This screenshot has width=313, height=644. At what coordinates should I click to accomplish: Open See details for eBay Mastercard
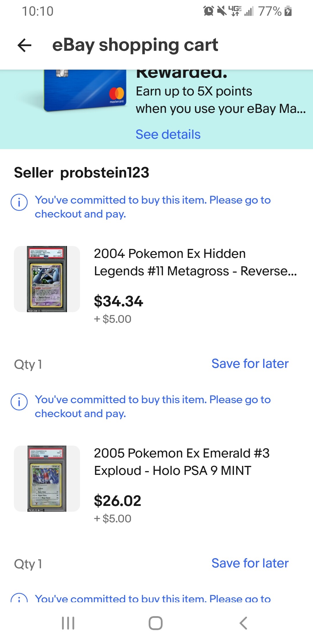[168, 134]
